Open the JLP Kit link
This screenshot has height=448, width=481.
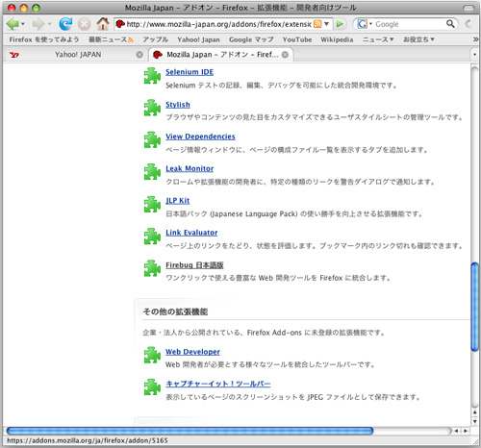(177, 201)
